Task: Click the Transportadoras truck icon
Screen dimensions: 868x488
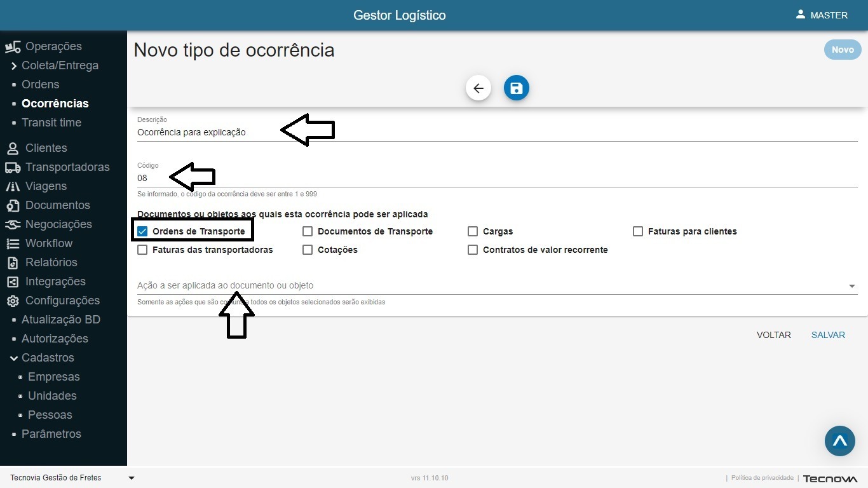Action: click(12, 167)
